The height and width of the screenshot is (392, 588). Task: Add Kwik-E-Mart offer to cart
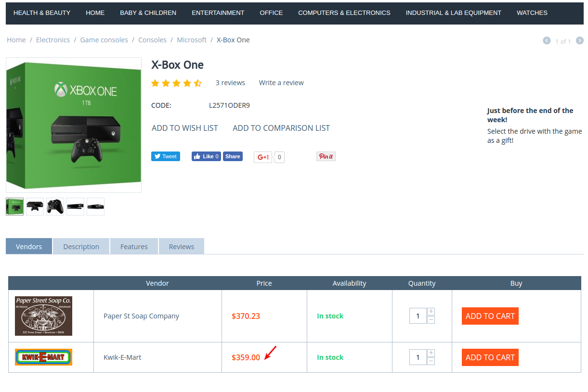coord(490,357)
